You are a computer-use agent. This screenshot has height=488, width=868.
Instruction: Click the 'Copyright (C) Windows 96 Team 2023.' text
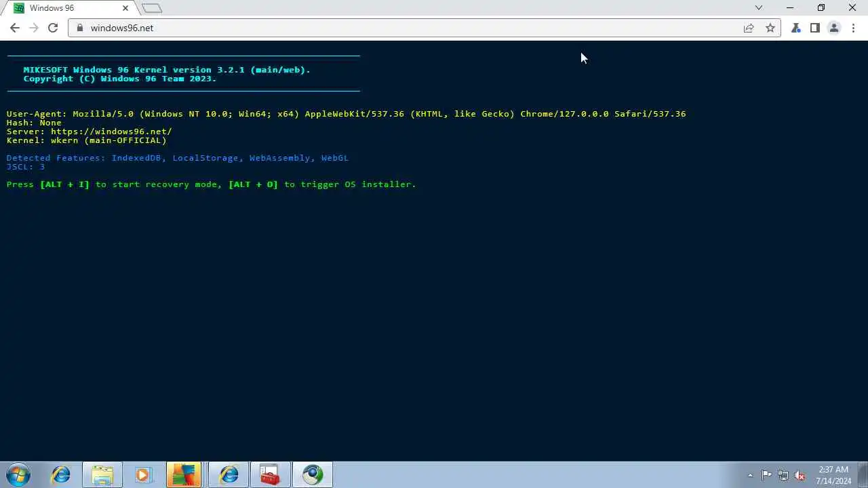point(120,79)
